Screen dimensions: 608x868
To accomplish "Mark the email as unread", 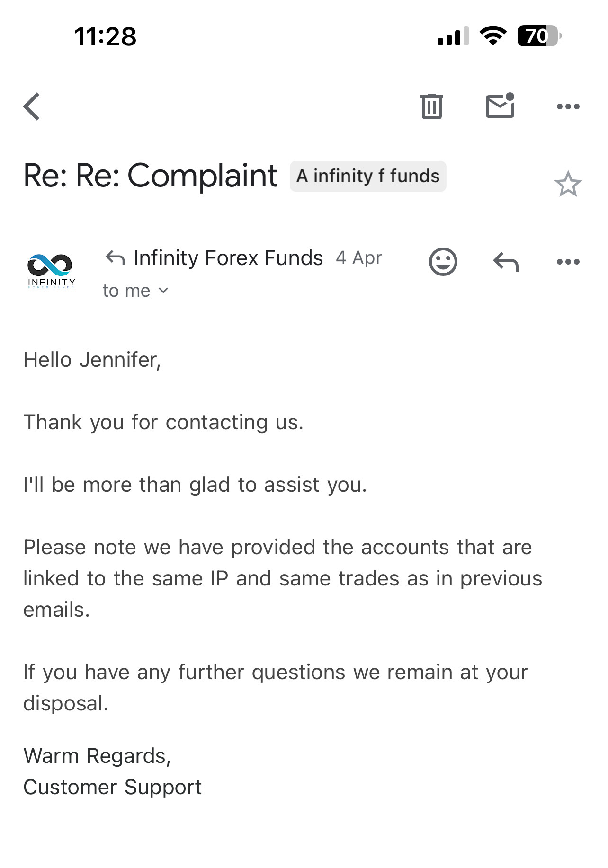I will point(500,106).
